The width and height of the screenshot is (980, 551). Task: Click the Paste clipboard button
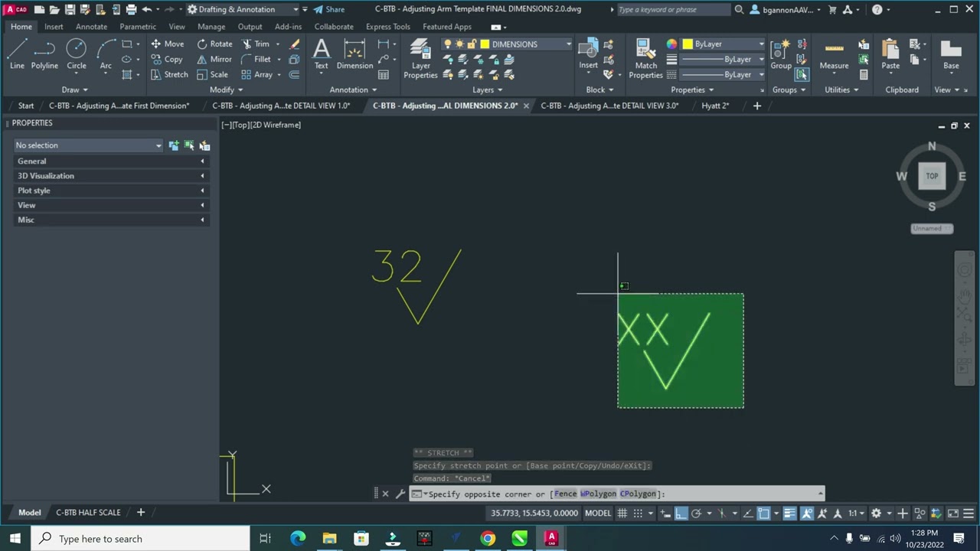tap(890, 55)
